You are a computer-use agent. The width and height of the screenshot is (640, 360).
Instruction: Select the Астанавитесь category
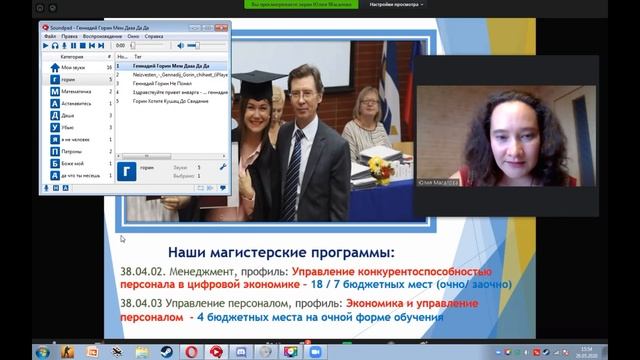tap(78, 103)
